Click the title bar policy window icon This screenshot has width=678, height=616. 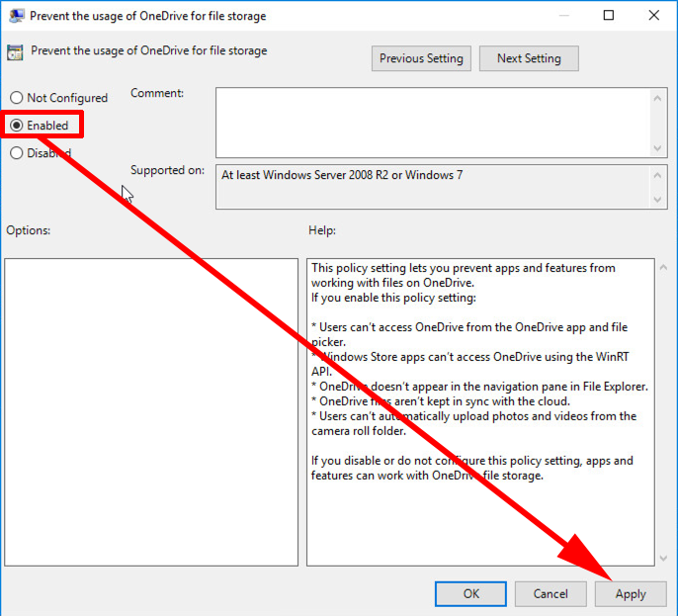coord(17,16)
